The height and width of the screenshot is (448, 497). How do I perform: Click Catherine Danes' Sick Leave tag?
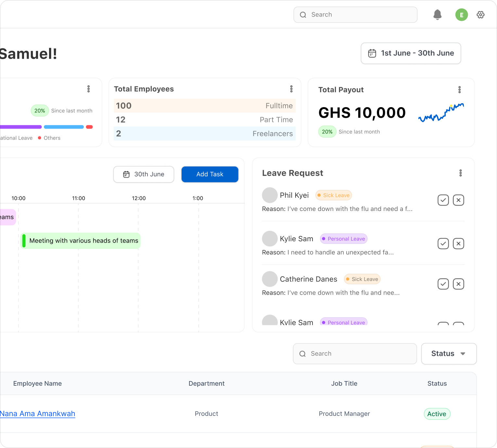pyautogui.click(x=362, y=279)
